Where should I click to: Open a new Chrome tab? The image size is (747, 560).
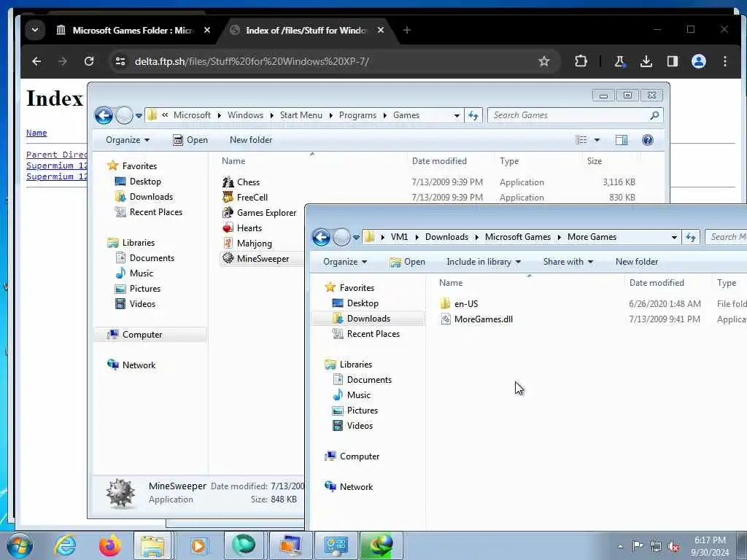tap(406, 30)
